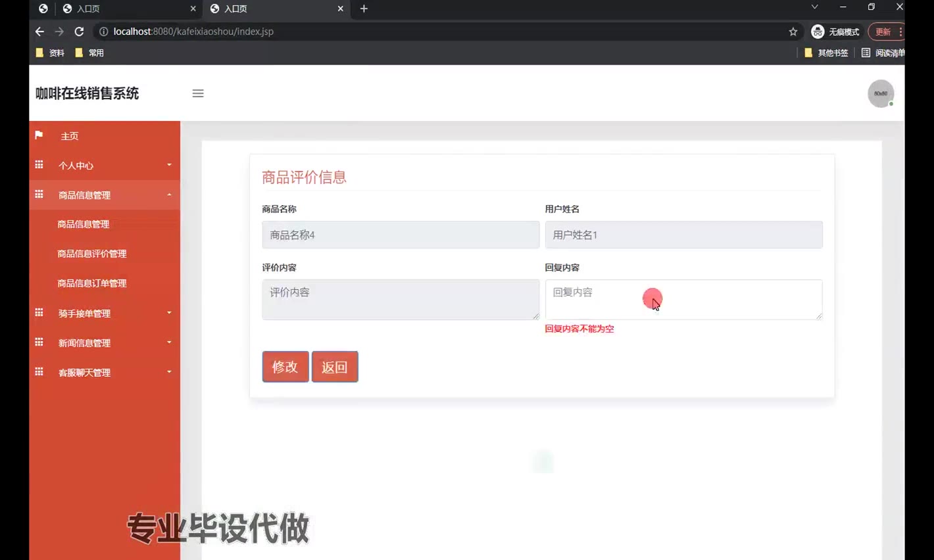
Task: Open 商品信息评价管理 submenu item
Action: [92, 254]
